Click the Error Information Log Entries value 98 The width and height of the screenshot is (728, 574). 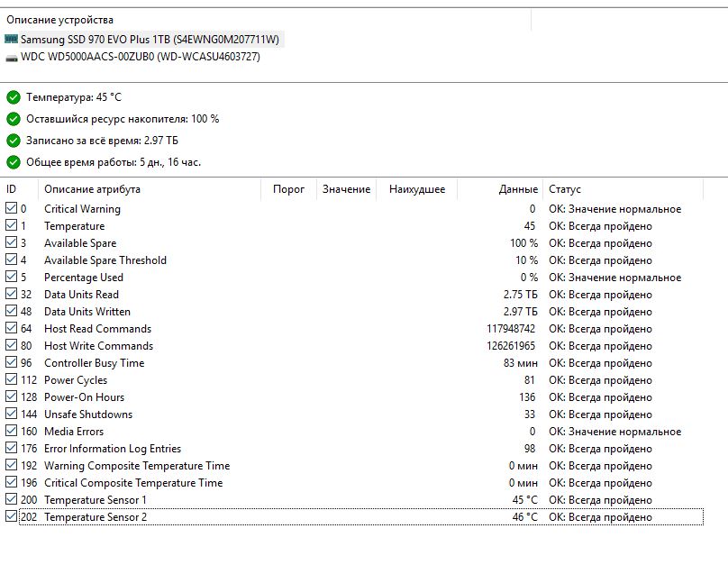[529, 449]
